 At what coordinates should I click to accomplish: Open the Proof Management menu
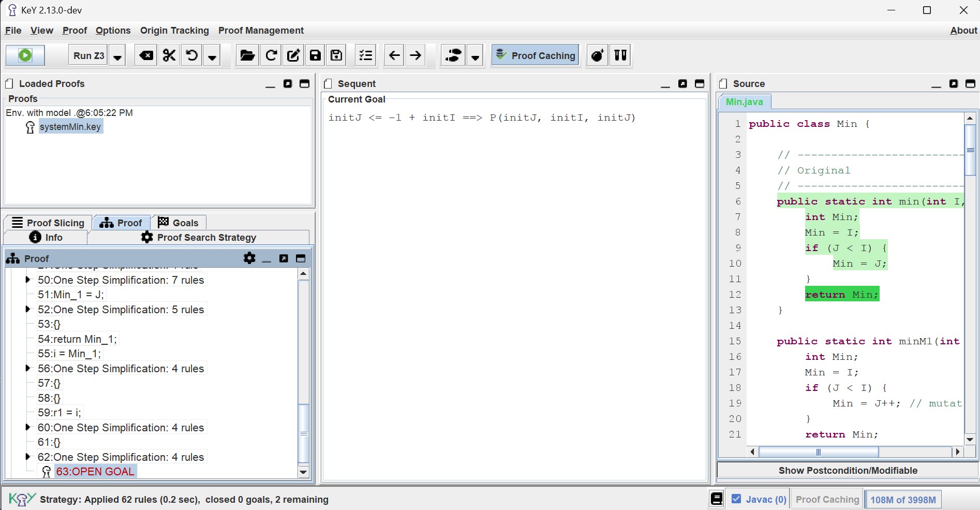(x=261, y=31)
